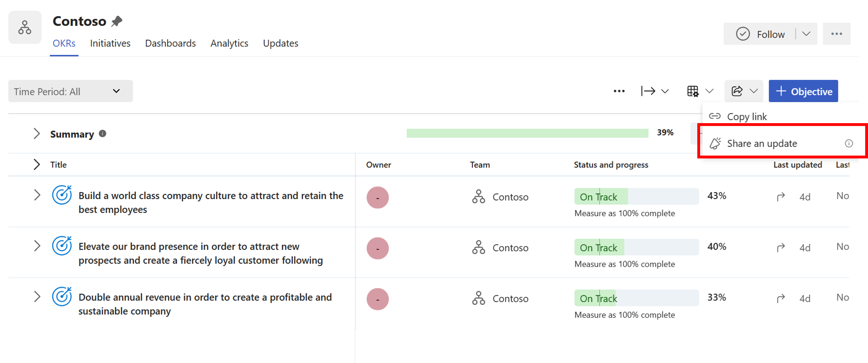Click team icon in the 33% objective row
The image size is (868, 363).
coord(478,298)
